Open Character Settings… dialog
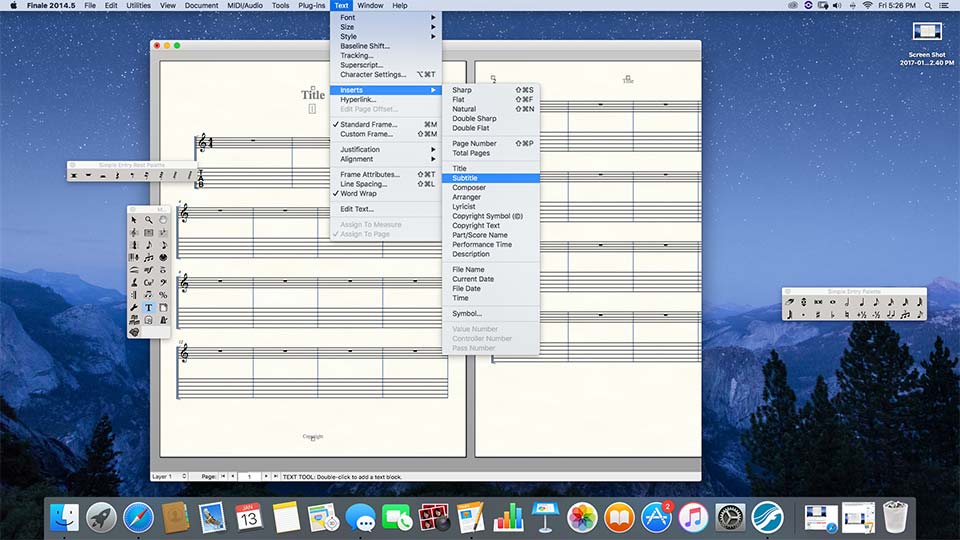 (x=386, y=75)
